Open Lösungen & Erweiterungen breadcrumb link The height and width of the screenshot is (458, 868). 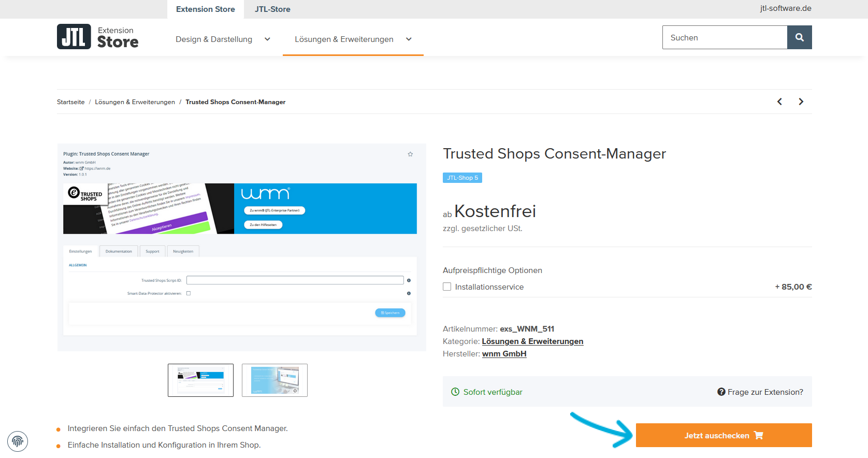[x=135, y=102]
